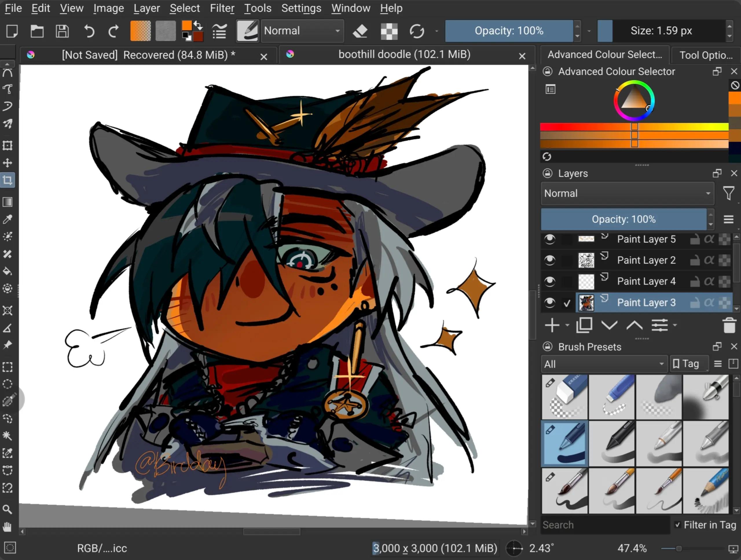Hide Paint Layer 4 with eye icon

(550, 281)
